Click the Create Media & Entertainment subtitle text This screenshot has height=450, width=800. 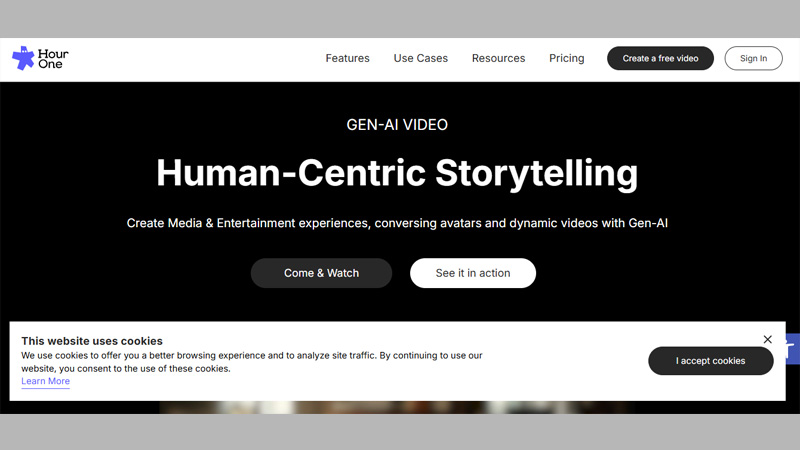[x=397, y=223]
